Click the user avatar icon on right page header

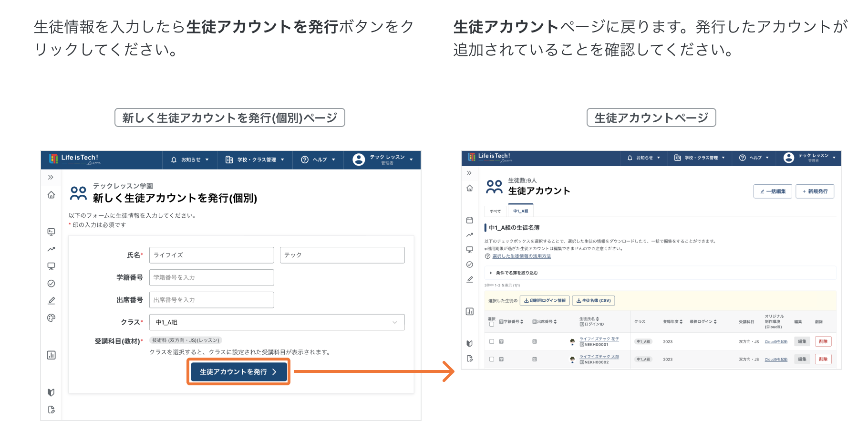pyautogui.click(x=789, y=158)
